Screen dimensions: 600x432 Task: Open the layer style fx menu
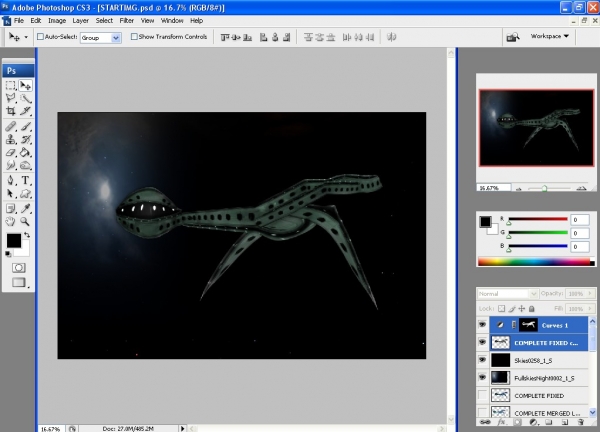(501, 422)
